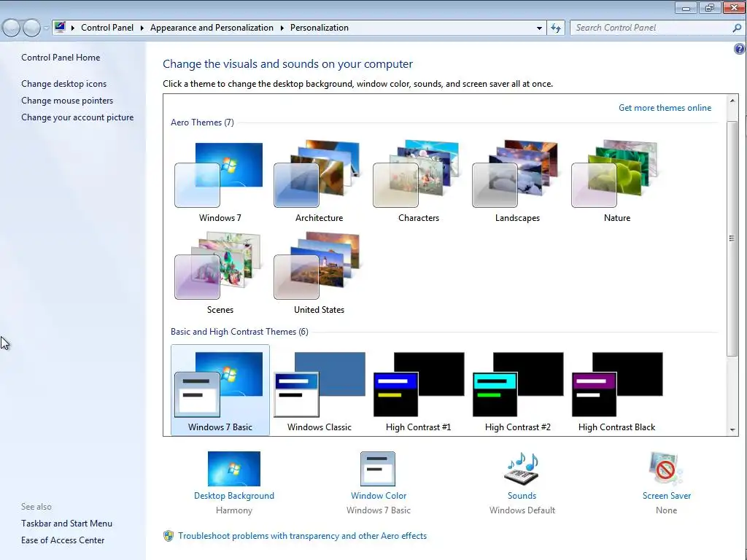Click the Forward navigation button
Viewport: 747px width, 560px height.
31,28
